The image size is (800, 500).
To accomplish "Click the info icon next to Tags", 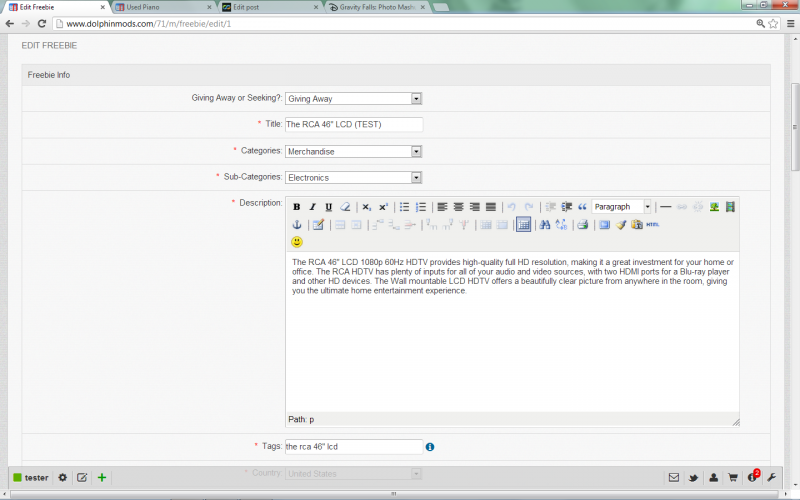I will point(430,447).
